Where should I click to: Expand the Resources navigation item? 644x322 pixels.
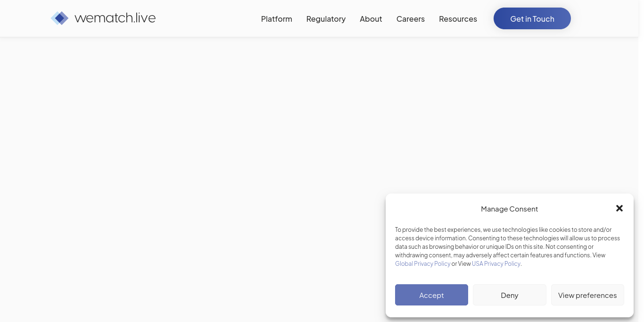coord(458,19)
